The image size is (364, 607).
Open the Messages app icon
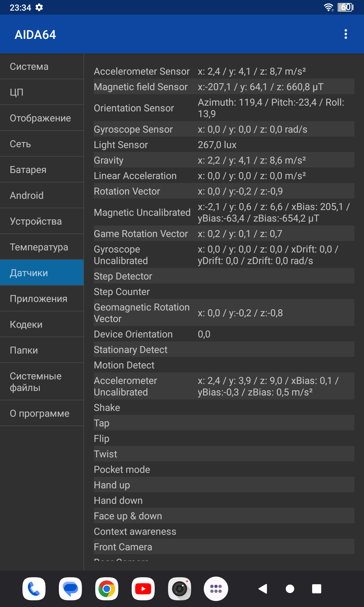pyautogui.click(x=70, y=589)
